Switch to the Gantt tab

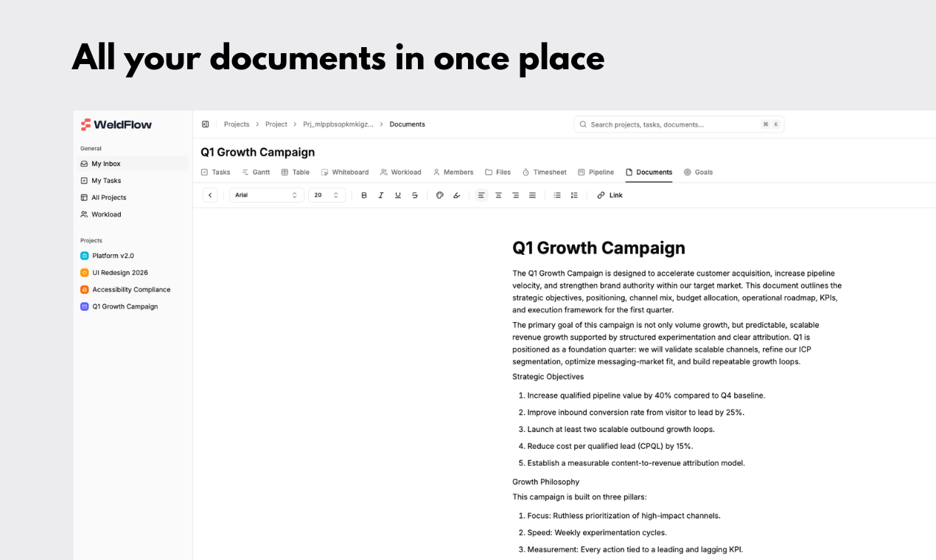[x=256, y=172]
